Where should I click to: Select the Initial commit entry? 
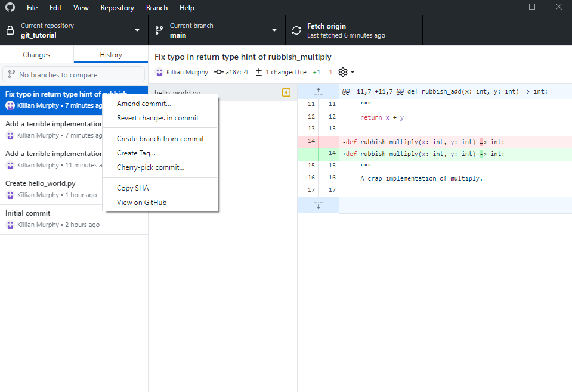74,219
